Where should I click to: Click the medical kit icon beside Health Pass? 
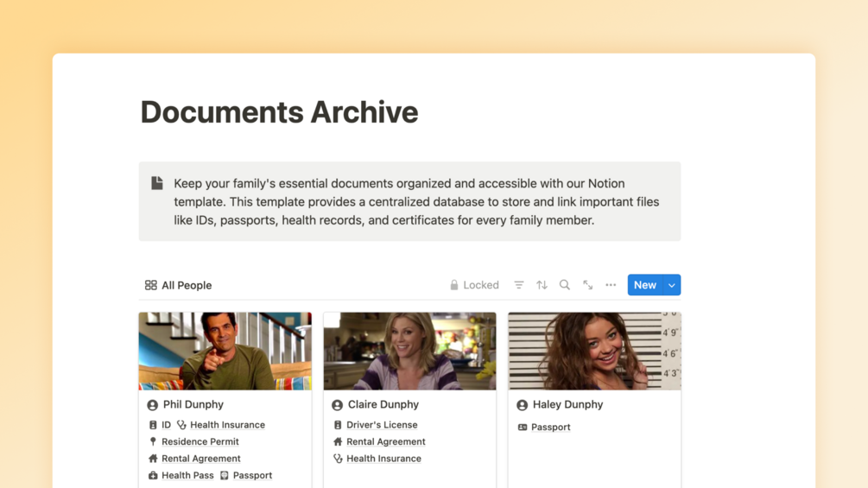pyautogui.click(x=153, y=475)
